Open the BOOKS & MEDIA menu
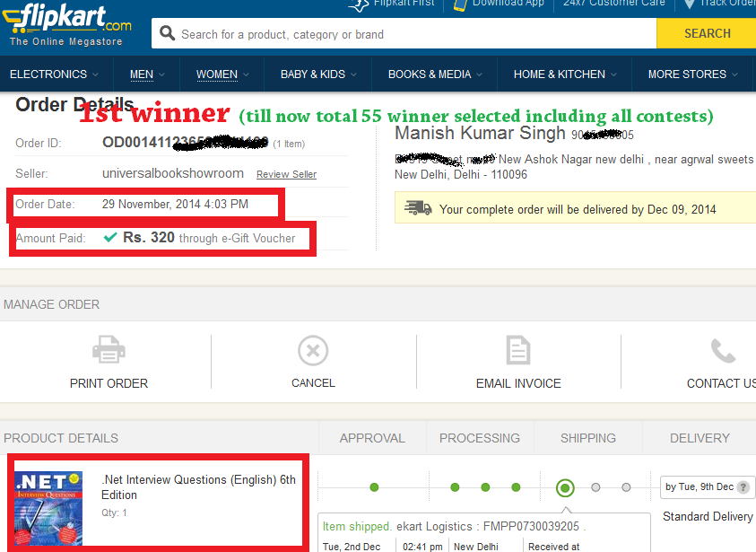 click(430, 74)
